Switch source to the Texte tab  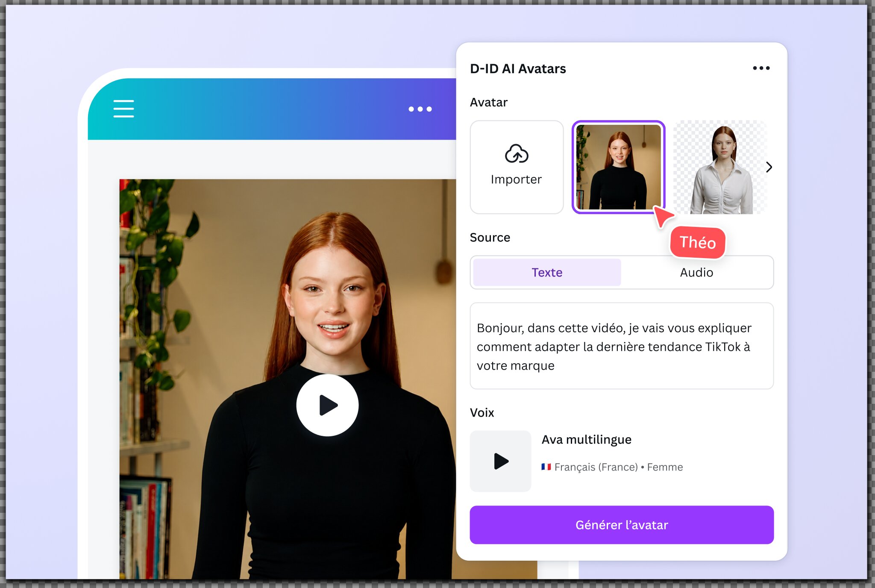[x=547, y=272]
